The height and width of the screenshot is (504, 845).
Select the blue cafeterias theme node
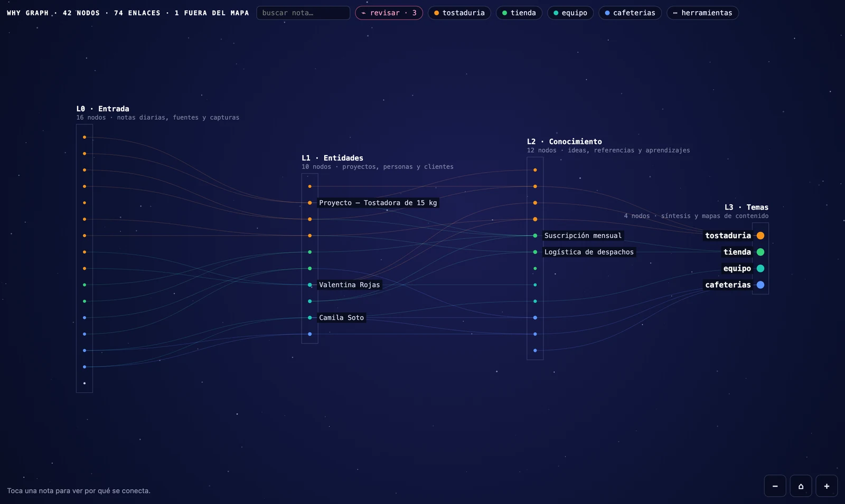tap(760, 284)
